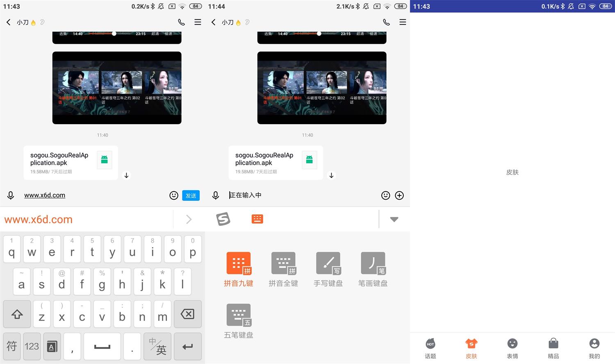Tap the 符 symbols key

(11, 346)
